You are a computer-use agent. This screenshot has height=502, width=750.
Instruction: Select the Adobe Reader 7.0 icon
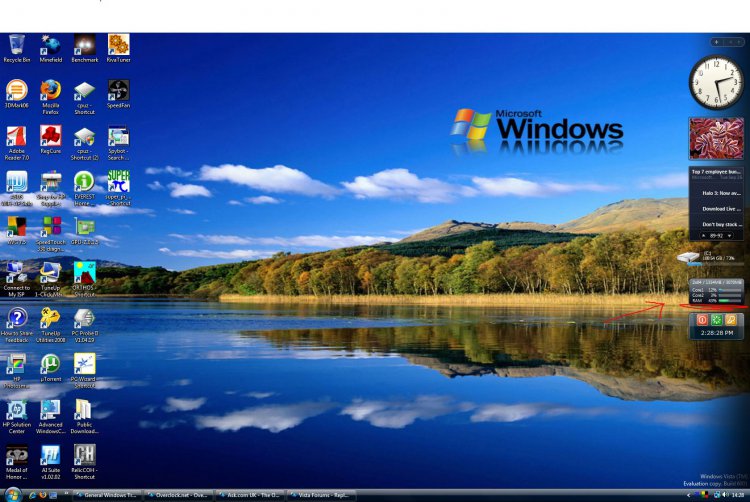tap(17, 142)
